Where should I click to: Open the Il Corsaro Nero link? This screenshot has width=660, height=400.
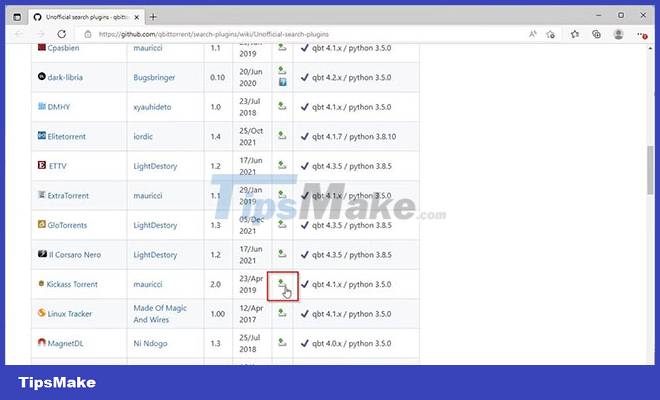point(75,254)
